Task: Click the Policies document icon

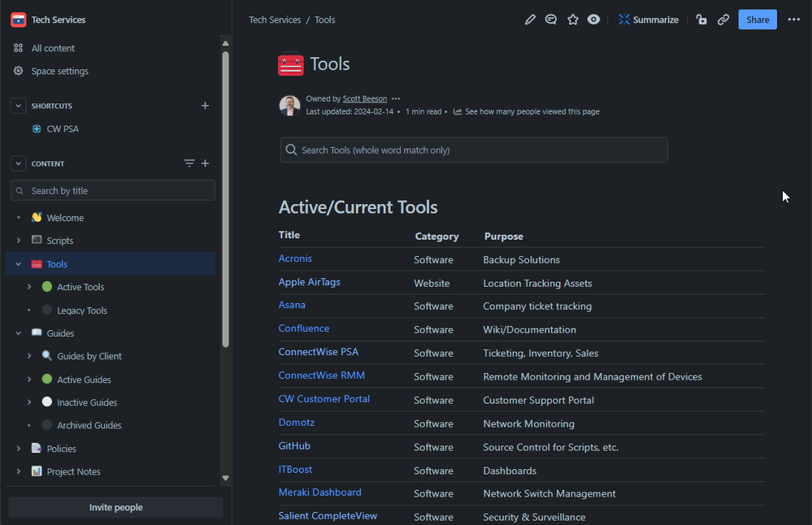Action: point(37,448)
